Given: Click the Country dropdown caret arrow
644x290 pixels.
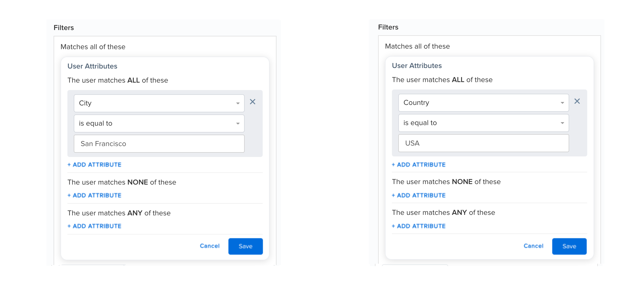Looking at the screenshot, I should point(562,103).
